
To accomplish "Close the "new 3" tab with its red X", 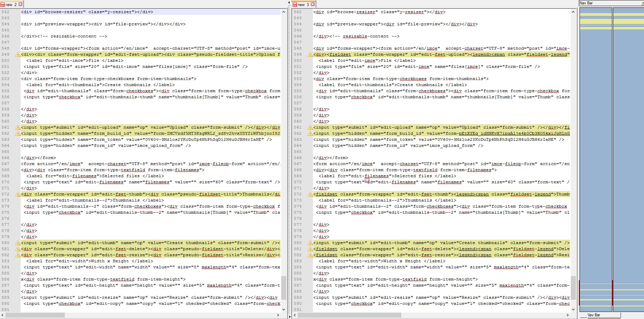I will coord(313,4).
